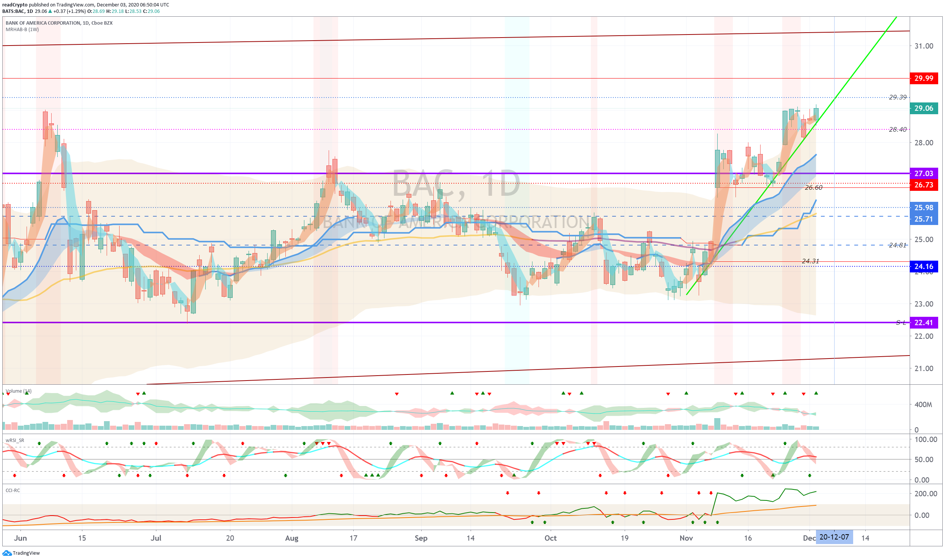
Task: Click the dark blue 24.16 price label
Action: coord(924,266)
